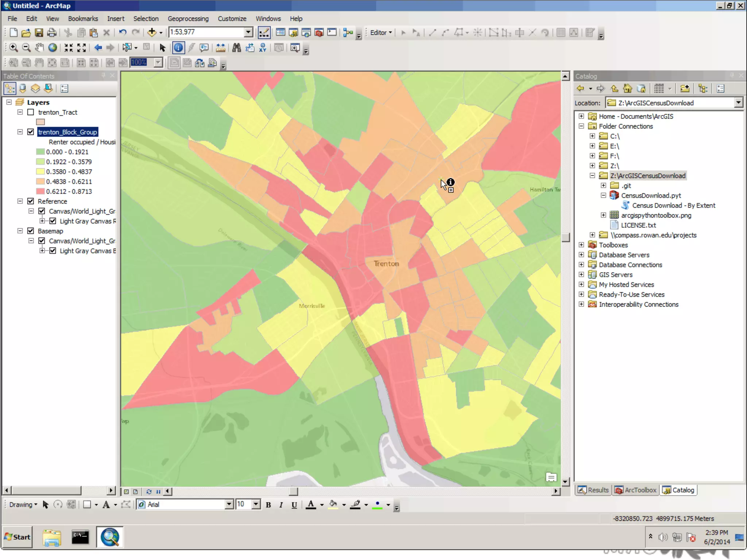The width and height of the screenshot is (747, 560).
Task: Select the Identify tool
Action: [x=178, y=48]
